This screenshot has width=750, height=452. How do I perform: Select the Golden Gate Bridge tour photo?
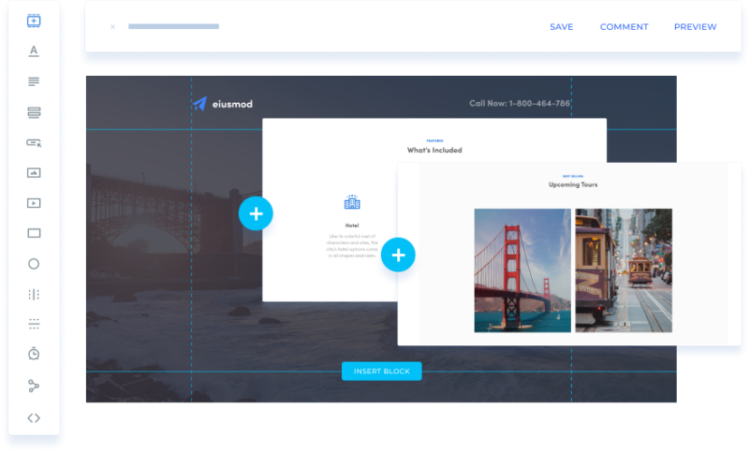[522, 270]
